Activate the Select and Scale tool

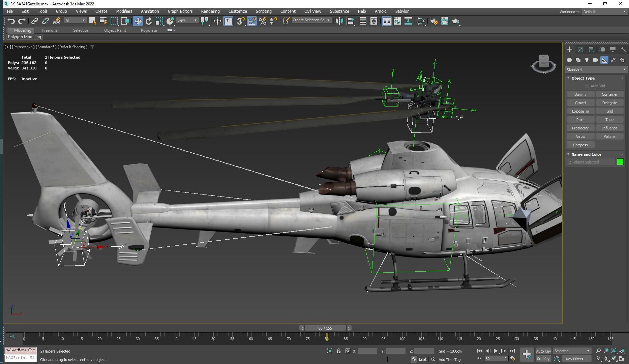pos(159,21)
